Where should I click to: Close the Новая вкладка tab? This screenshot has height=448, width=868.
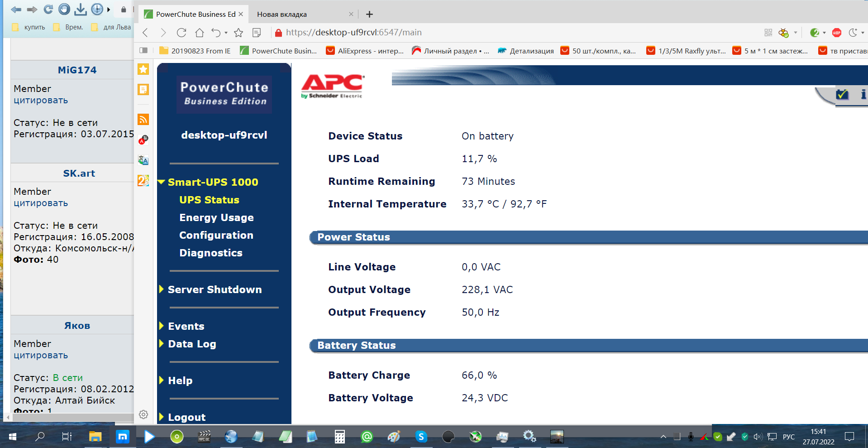[351, 14]
